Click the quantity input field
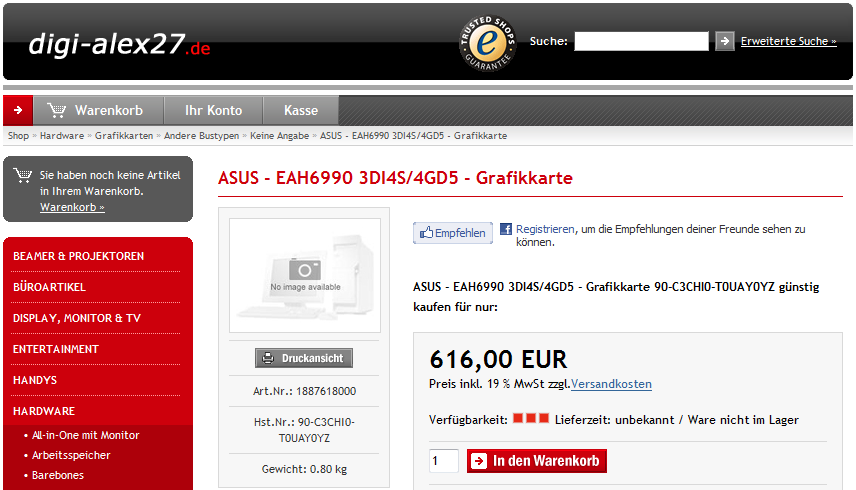The image size is (856, 490). click(x=444, y=461)
